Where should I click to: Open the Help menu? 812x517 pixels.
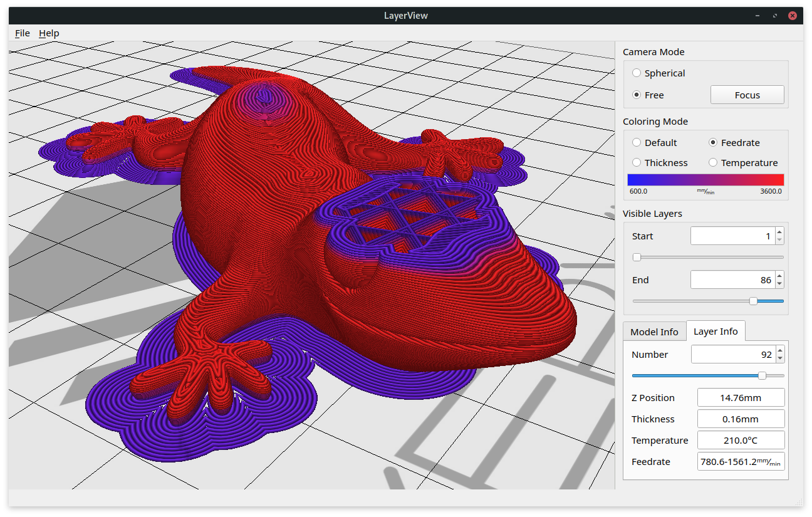[49, 33]
